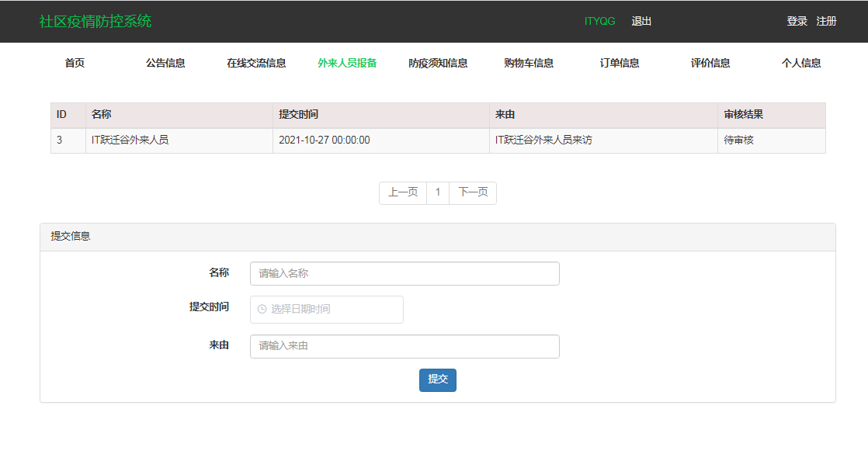Log out via 退出 link
Image resolution: width=868 pixels, height=454 pixels.
[x=641, y=21]
